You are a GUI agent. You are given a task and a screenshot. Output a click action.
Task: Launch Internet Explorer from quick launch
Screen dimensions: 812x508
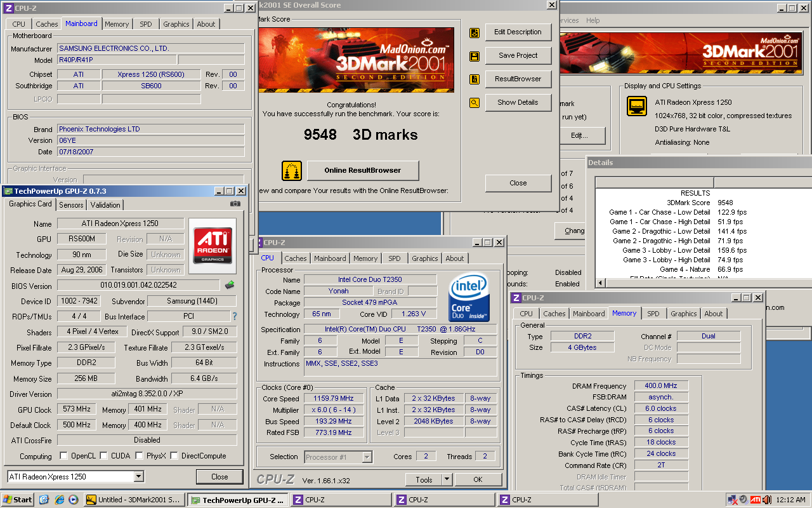pos(59,500)
